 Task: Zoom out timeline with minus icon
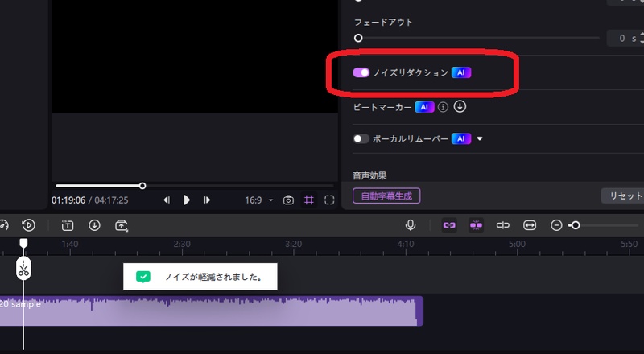coord(556,225)
